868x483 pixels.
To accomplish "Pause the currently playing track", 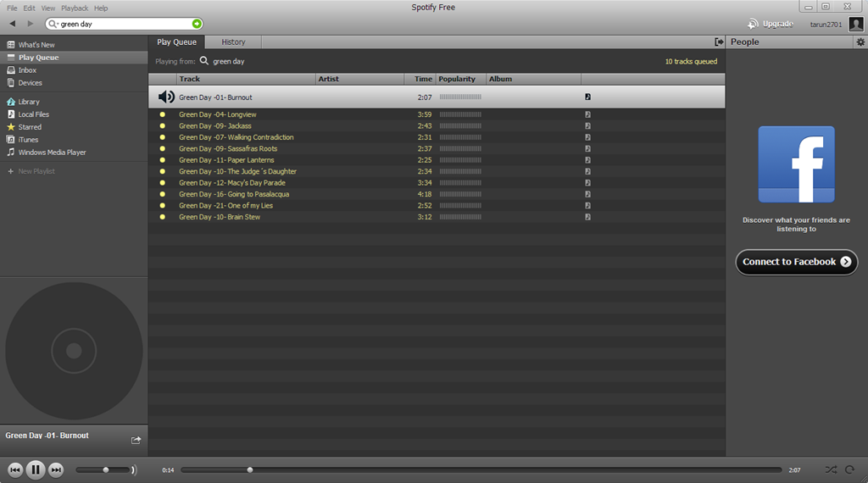I will (x=36, y=469).
